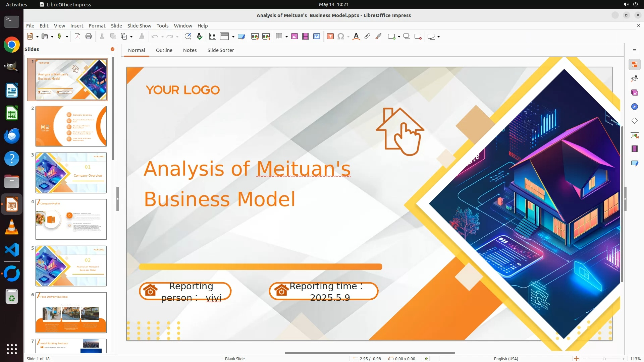Viewport: 644px width, 362px height.
Task: Open the sidebar Gallery panel
Action: pos(634,93)
